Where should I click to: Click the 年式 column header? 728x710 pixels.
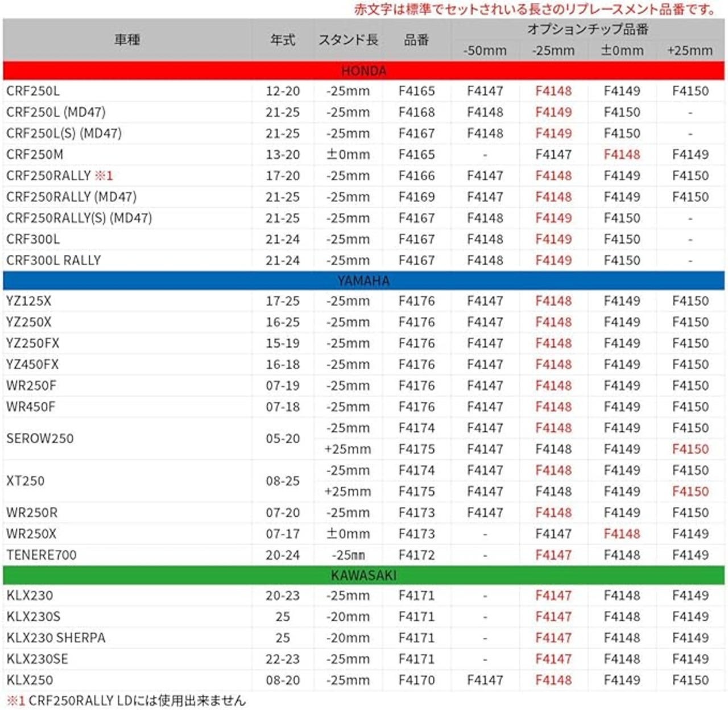point(283,40)
